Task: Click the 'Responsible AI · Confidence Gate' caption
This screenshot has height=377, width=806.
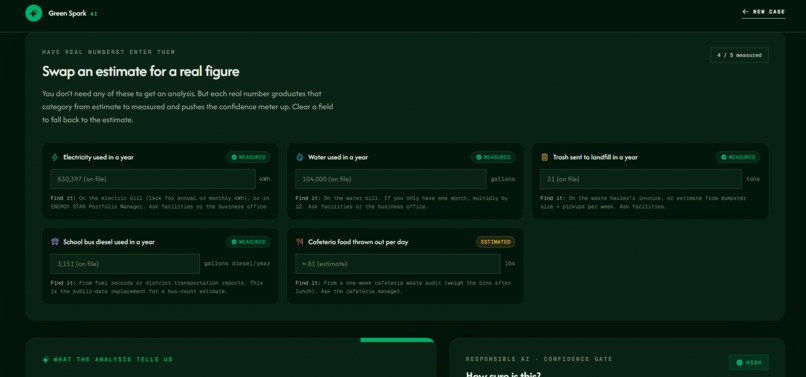Action: 539,359
